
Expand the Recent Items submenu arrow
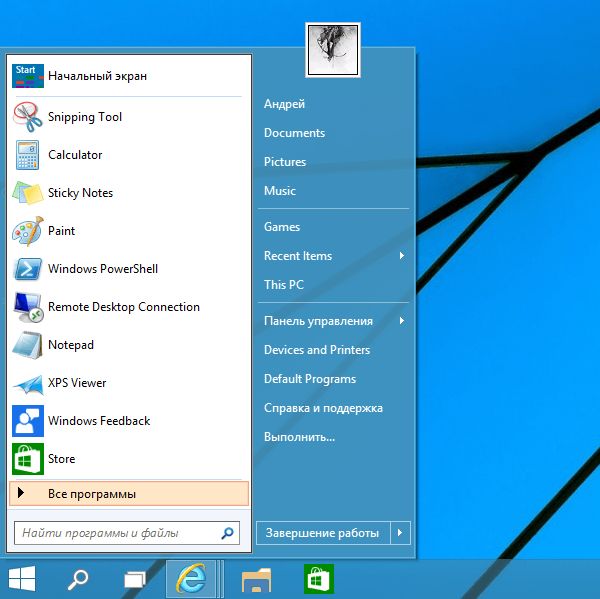[x=401, y=256]
